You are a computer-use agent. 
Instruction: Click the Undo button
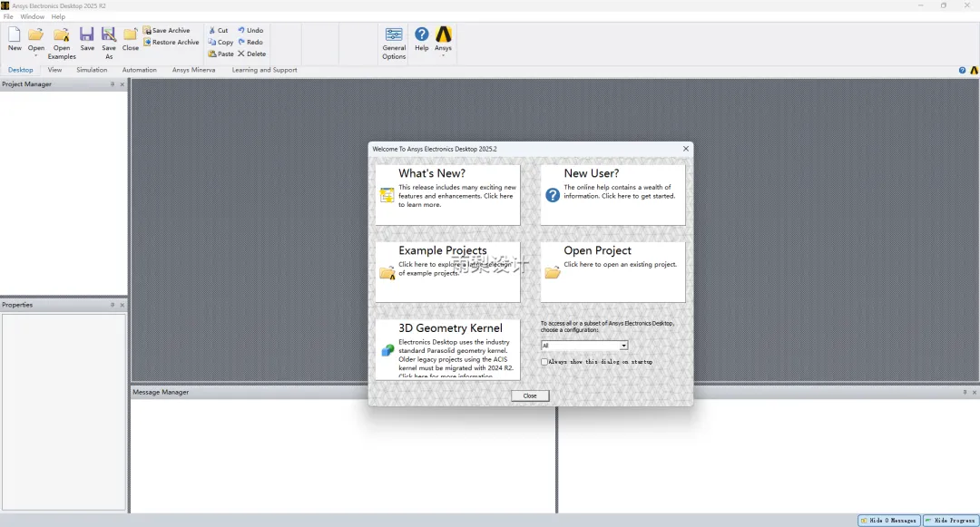pos(250,30)
